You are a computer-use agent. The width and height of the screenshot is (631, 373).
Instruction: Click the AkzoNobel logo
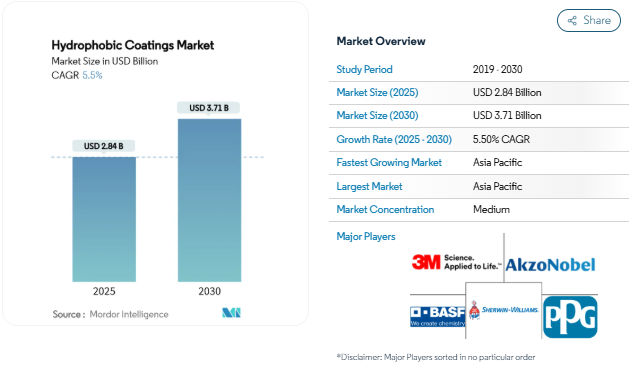[550, 265]
